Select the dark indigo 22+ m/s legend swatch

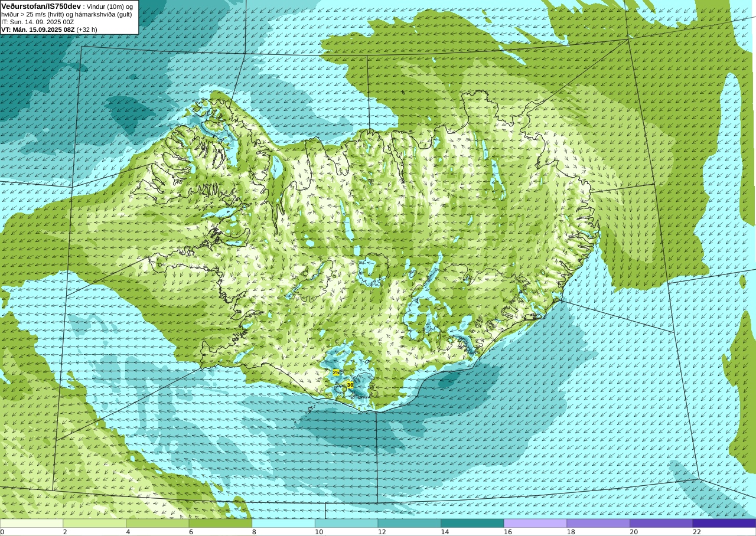tap(725, 523)
